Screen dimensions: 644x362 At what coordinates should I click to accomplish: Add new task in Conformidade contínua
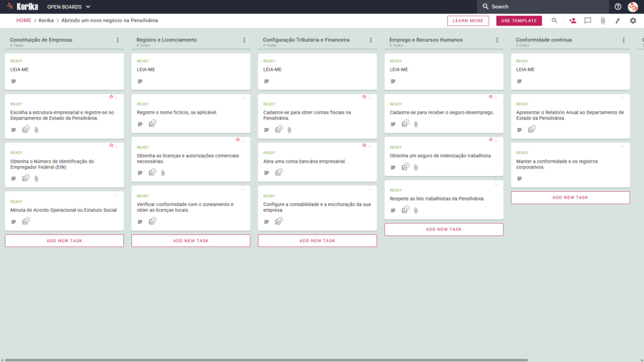570,197
